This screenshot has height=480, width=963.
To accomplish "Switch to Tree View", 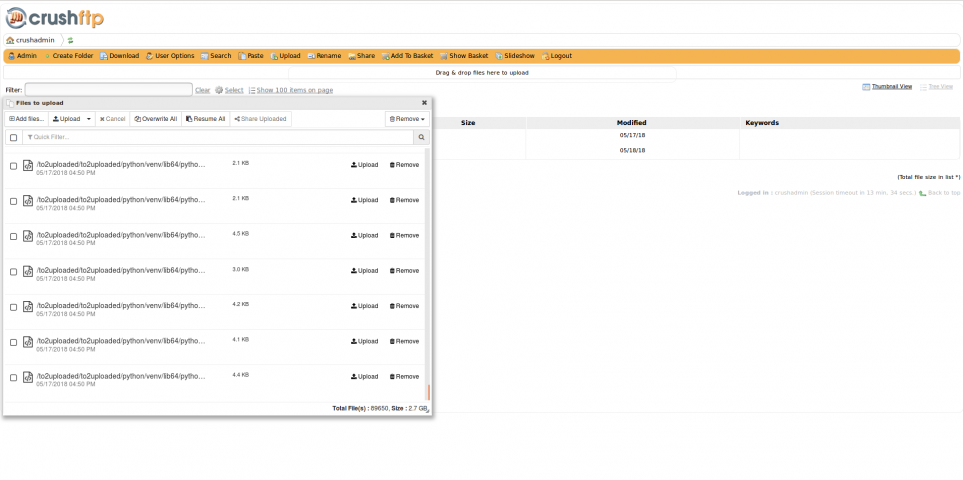I will [x=936, y=87].
